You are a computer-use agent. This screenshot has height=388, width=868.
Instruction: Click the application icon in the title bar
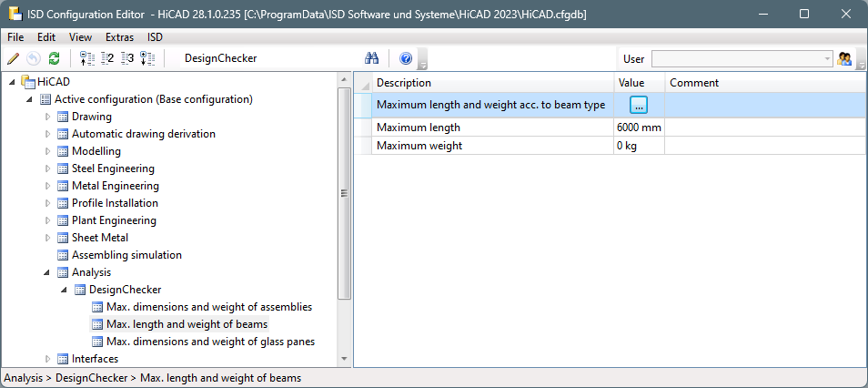tap(14, 15)
